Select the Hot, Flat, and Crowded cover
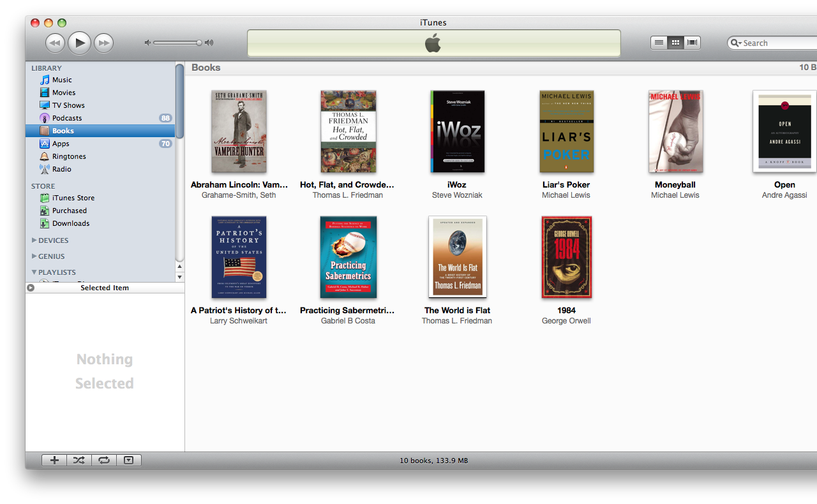This screenshot has width=817, height=504. pyautogui.click(x=348, y=131)
